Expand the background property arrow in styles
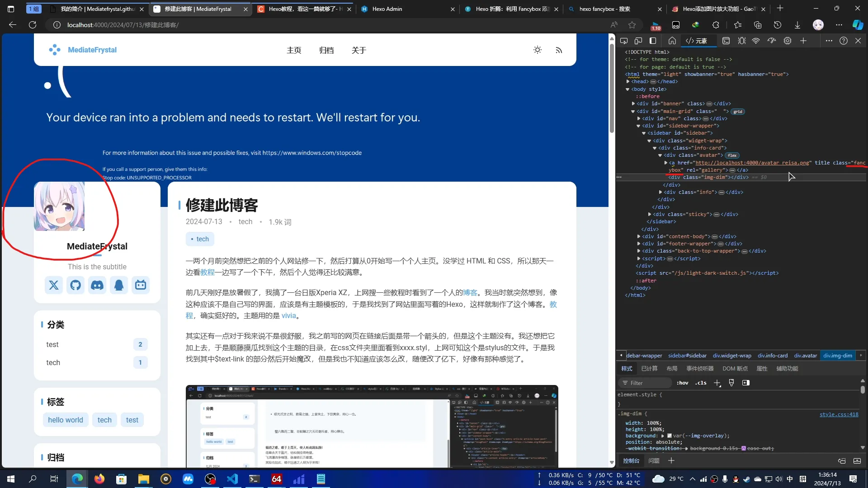 tap(663, 436)
